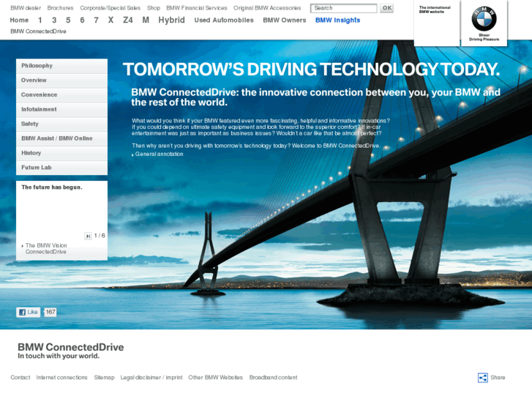The image size is (532, 399).
Task: Open BMW Insights menu item
Action: point(337,20)
